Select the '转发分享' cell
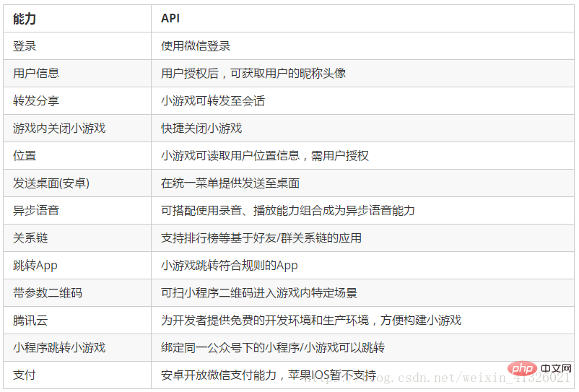 point(77,101)
